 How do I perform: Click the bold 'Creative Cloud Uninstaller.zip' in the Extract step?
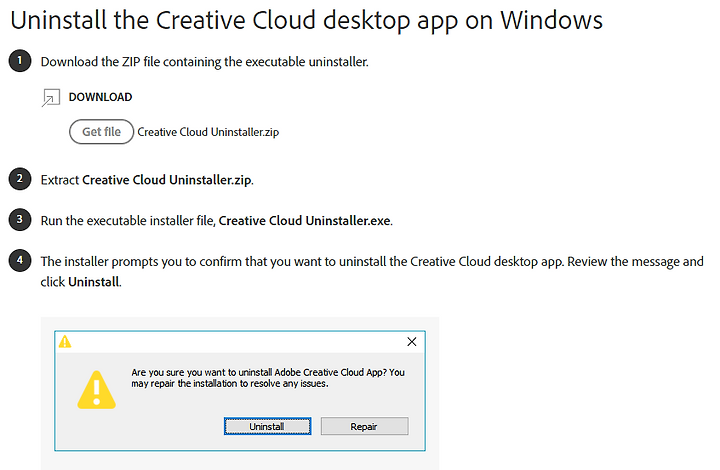click(x=167, y=180)
